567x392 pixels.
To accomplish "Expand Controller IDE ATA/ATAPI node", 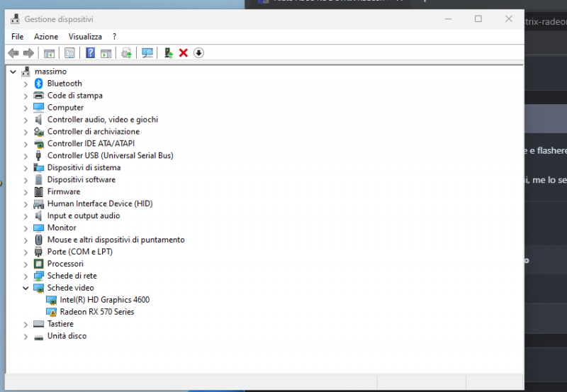I will [26, 144].
